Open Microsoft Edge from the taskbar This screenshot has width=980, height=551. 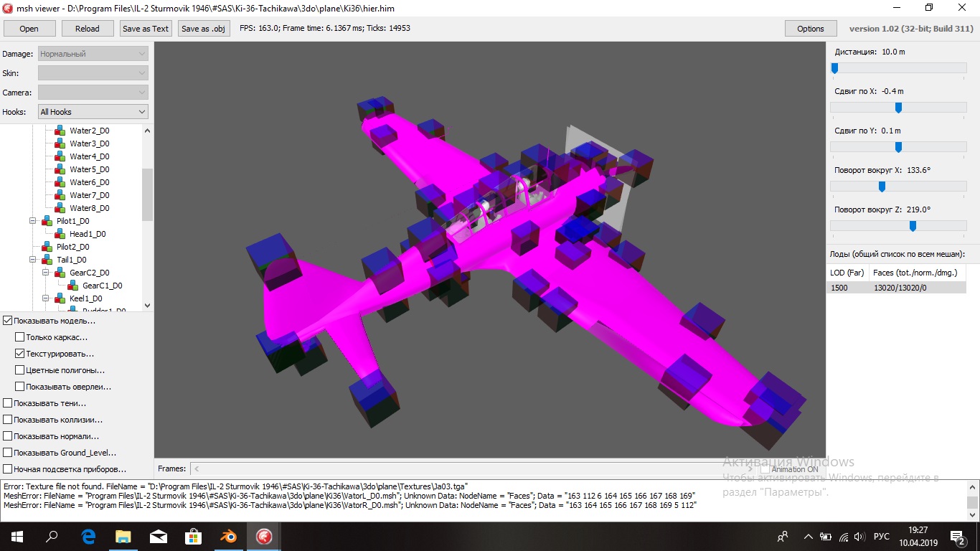89,536
